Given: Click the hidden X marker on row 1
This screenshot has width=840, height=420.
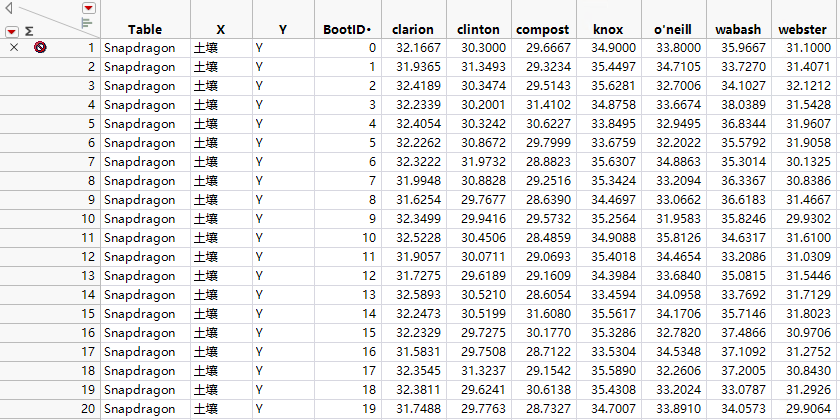Looking at the screenshot, I should [13, 47].
